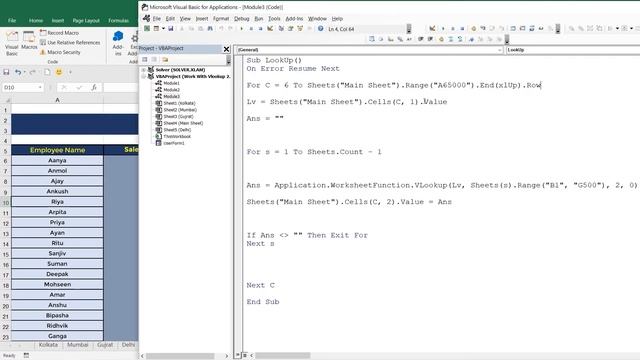Screen dimensions: 640x360
Task: Toggle Use Relative References in Excel ribbon
Action: point(70,42)
